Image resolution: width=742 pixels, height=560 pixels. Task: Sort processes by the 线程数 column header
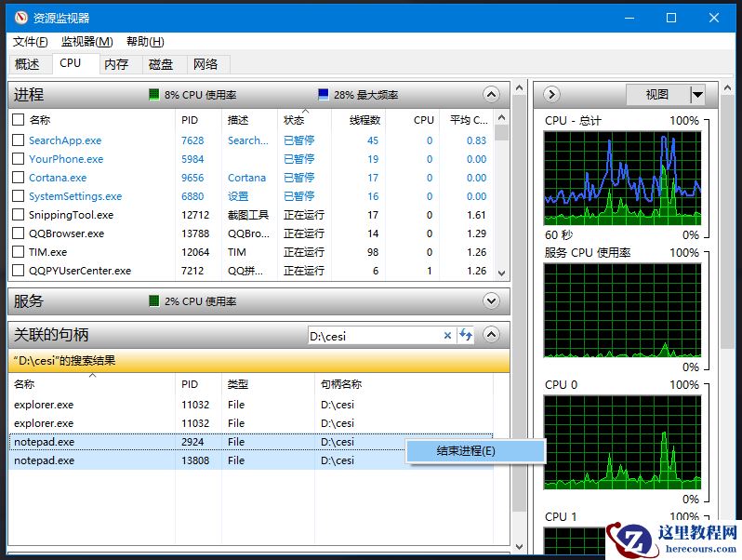click(358, 120)
